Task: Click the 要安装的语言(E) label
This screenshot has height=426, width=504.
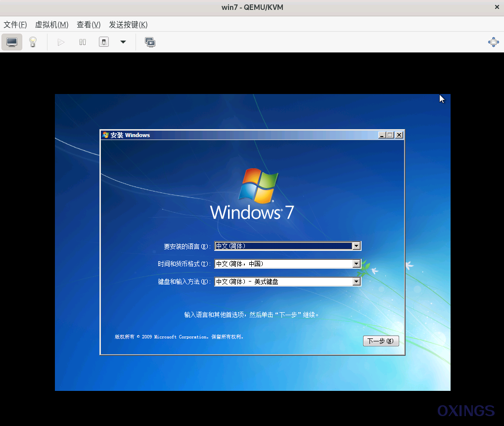Action: 187,246
